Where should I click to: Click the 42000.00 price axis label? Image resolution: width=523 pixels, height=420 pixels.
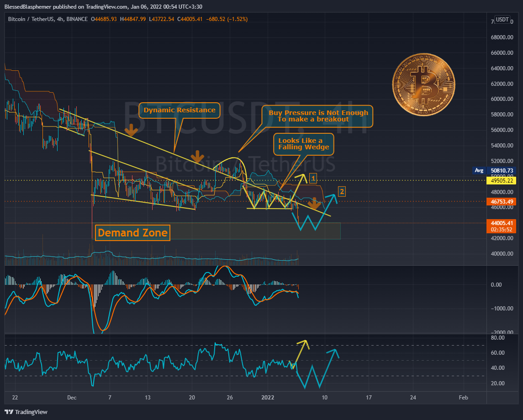click(502, 238)
